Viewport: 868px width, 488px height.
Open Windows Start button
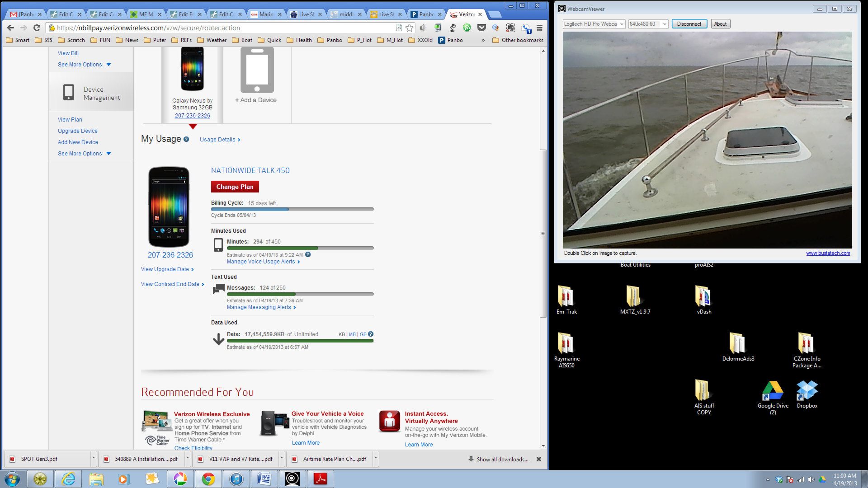tap(12, 479)
